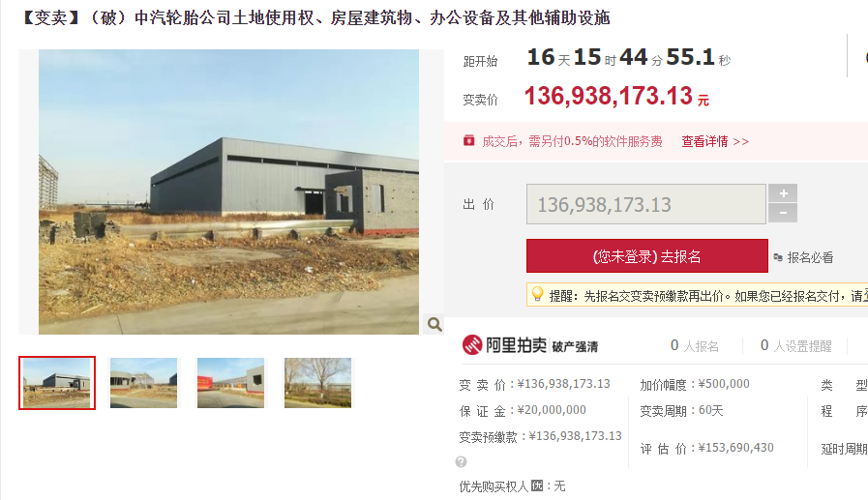Click the bid price input field

click(x=646, y=204)
